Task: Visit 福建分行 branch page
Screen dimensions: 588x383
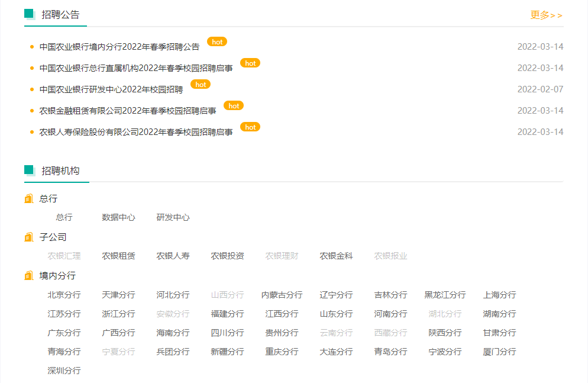Action: tap(227, 314)
